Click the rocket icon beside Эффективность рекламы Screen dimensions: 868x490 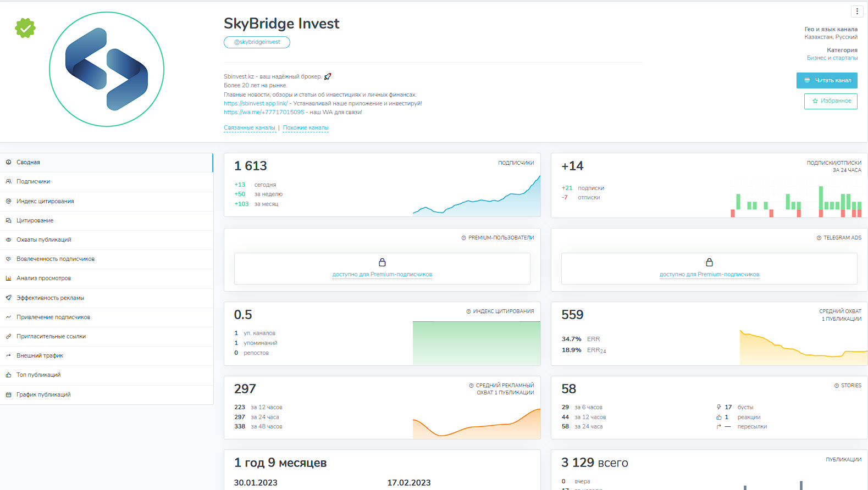[x=8, y=298]
